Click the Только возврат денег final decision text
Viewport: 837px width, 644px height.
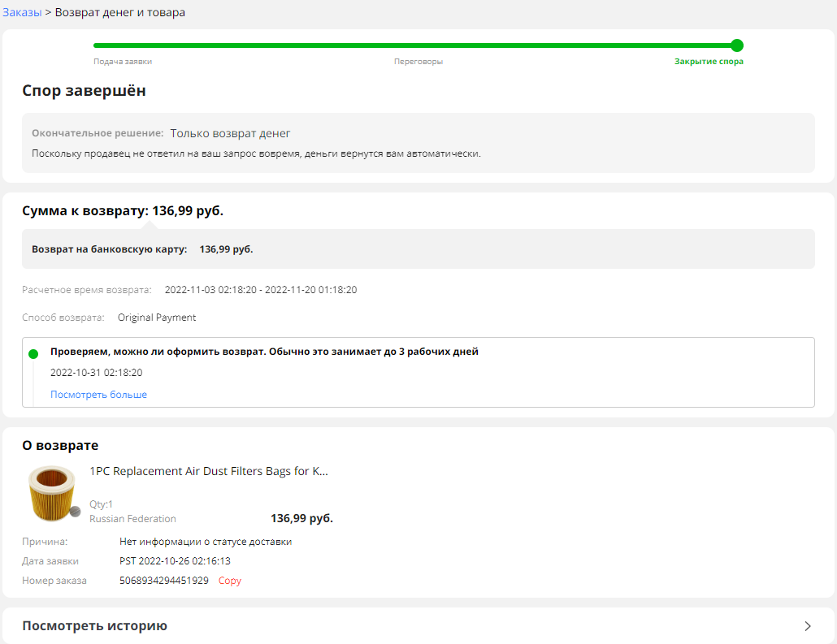point(230,133)
